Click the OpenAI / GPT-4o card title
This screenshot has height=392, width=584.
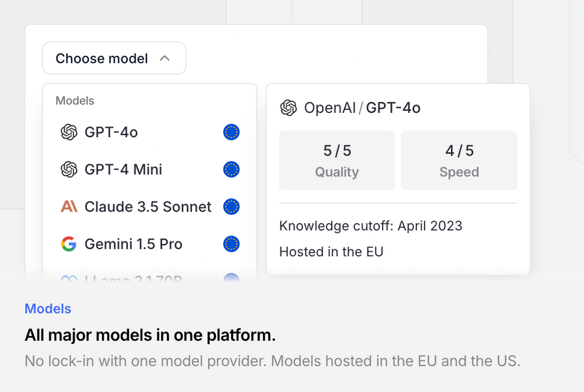(362, 108)
